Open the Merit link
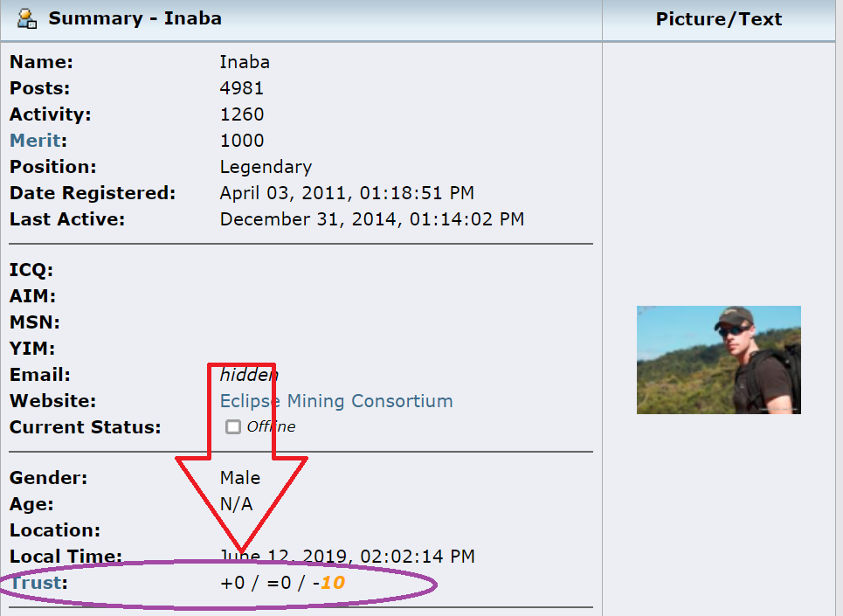843x616 pixels. pos(38,141)
